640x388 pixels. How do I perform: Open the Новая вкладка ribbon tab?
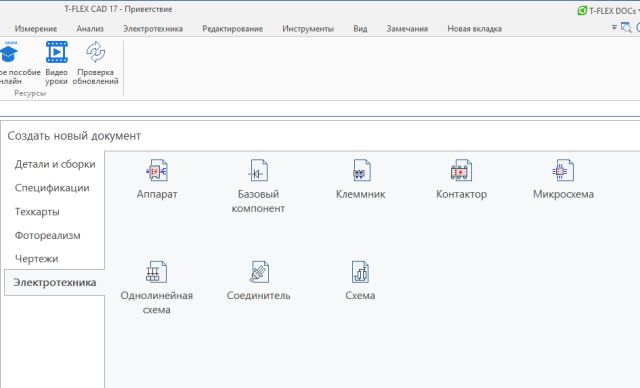pyautogui.click(x=474, y=29)
